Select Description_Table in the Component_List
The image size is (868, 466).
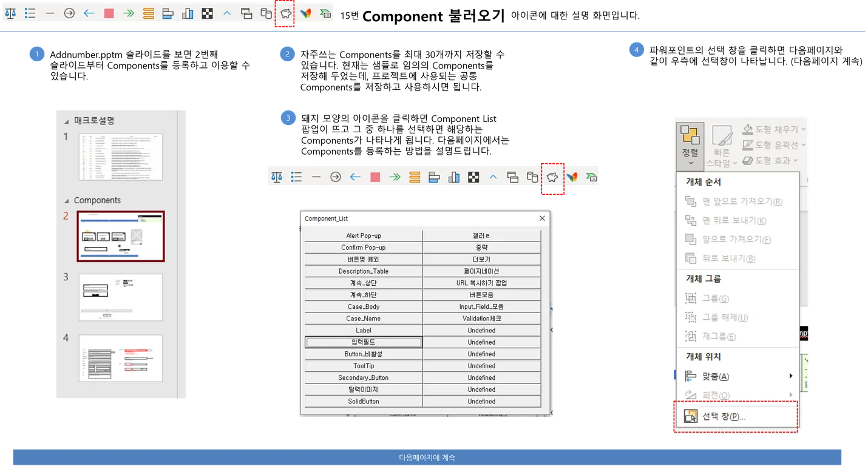pos(364,271)
